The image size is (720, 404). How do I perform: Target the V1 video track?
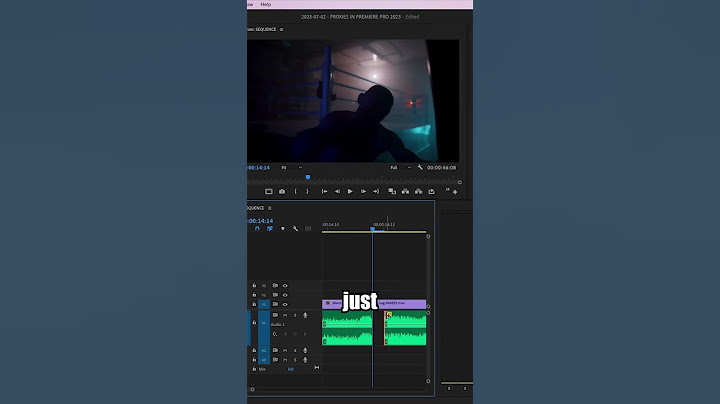point(264,304)
